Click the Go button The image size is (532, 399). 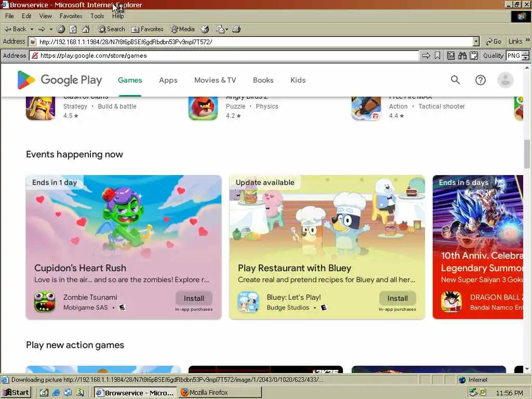494,42
